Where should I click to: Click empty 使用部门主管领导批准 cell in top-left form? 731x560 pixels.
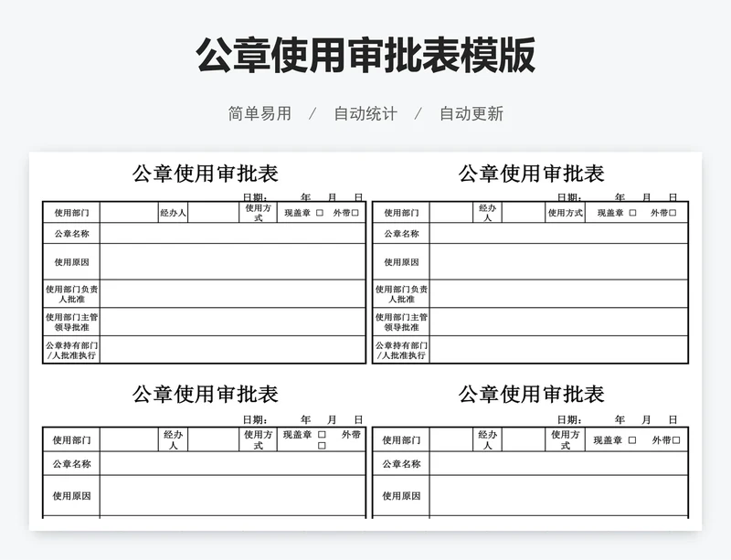[x=232, y=322]
